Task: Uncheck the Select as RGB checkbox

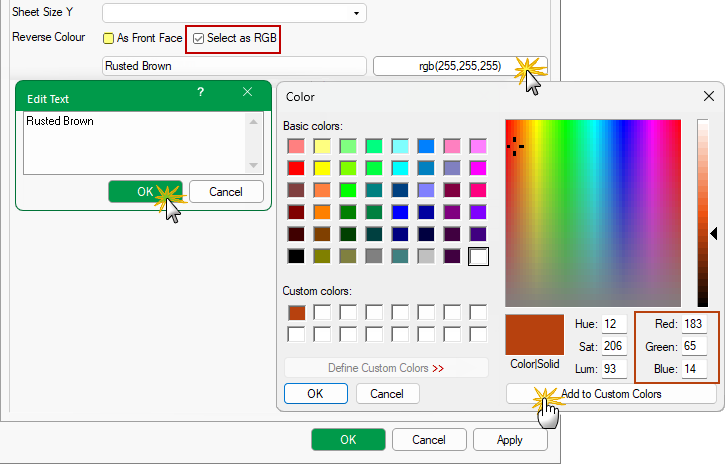Action: point(199,39)
